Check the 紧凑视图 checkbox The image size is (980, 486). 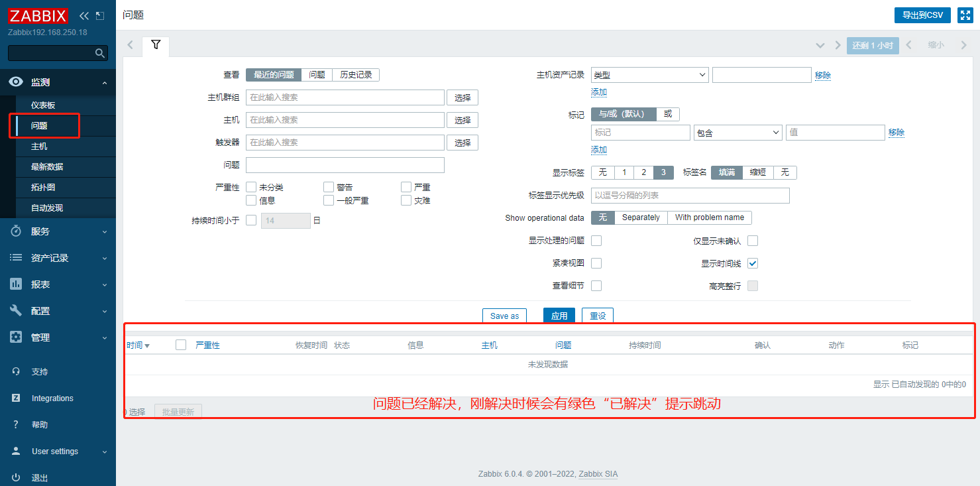[596, 263]
